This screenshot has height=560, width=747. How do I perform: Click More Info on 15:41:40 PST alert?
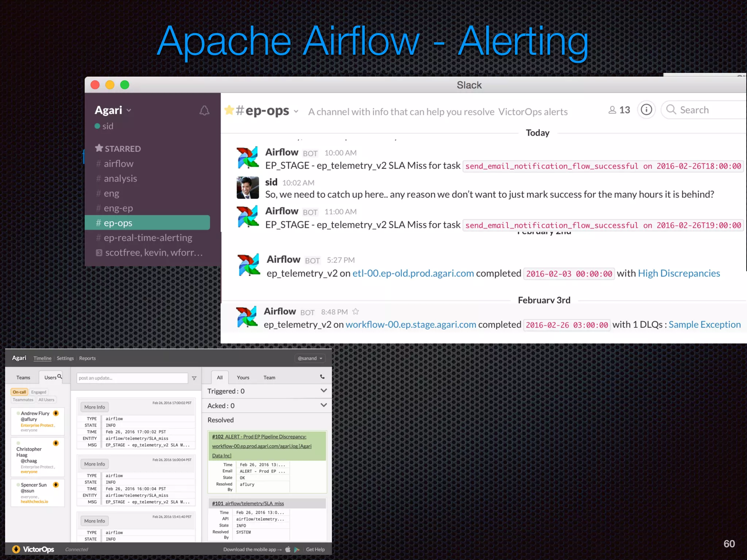(x=94, y=521)
